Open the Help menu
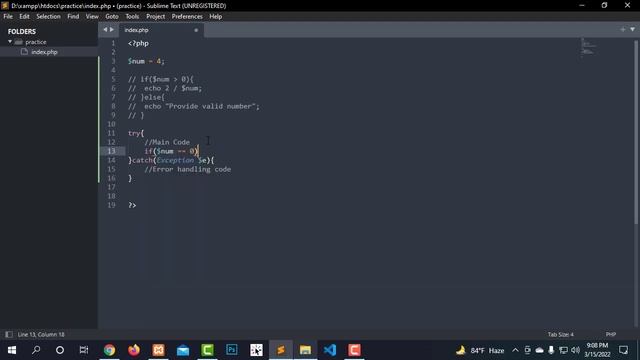The height and width of the screenshot is (360, 640). (216, 16)
